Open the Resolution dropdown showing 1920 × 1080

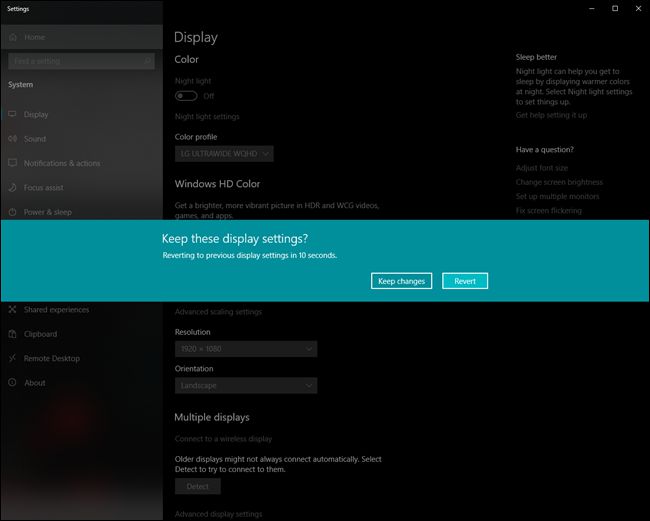(246, 349)
